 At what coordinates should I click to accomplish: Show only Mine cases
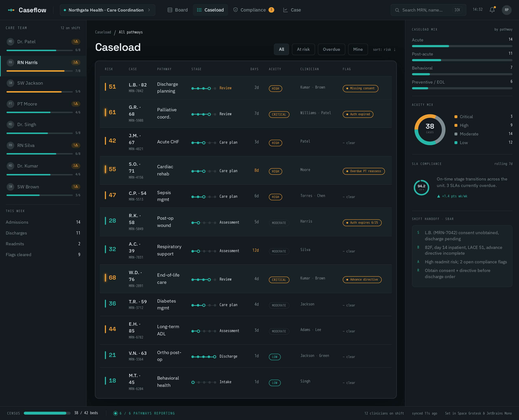point(358,49)
